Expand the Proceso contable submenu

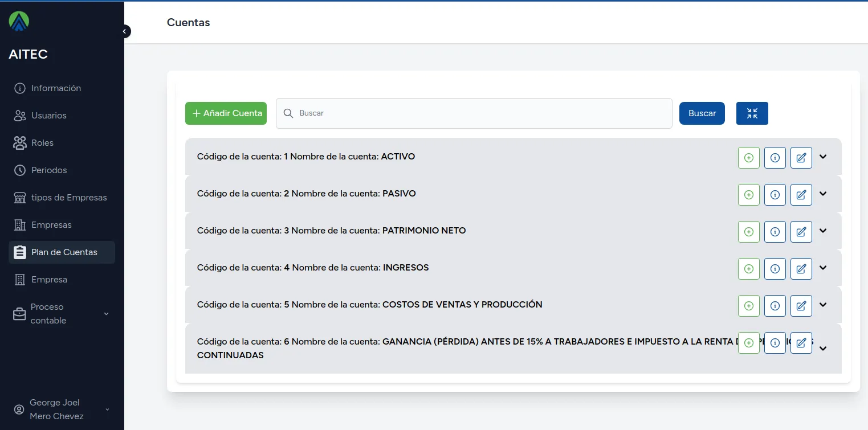62,314
